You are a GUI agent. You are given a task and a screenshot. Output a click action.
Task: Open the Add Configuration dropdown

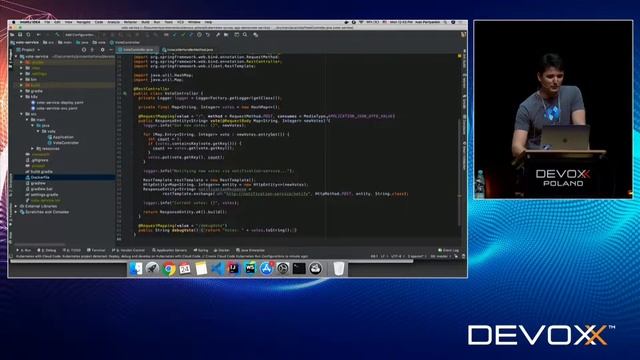pos(80,35)
